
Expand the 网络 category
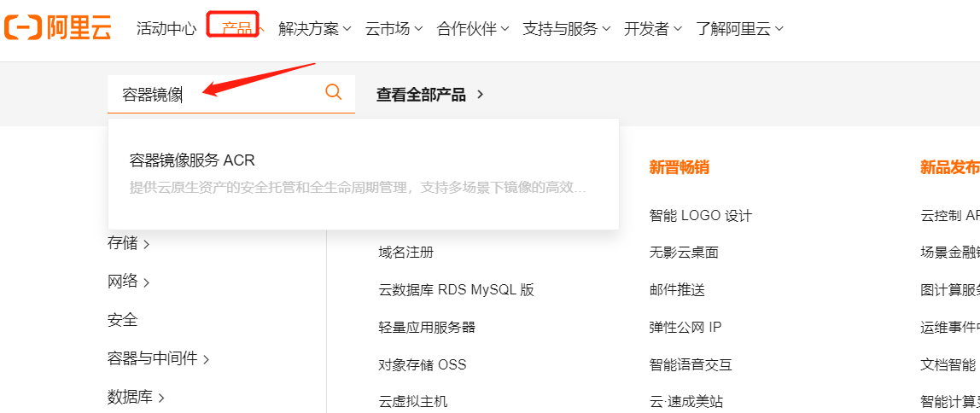tap(129, 282)
